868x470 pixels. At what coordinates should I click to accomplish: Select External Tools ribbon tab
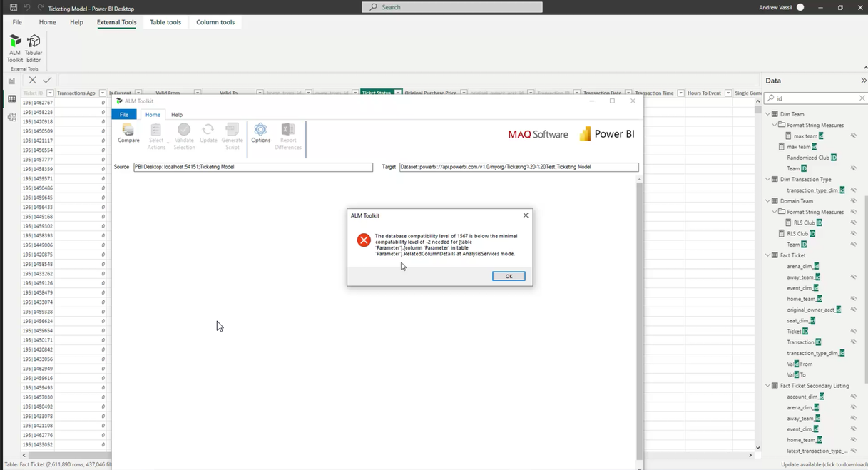(x=117, y=22)
